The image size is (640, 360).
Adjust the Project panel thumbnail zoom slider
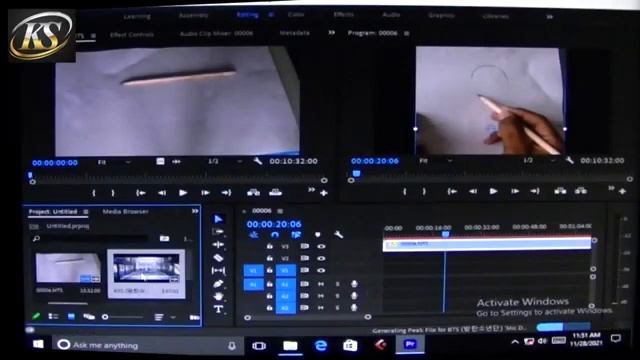(x=105, y=317)
